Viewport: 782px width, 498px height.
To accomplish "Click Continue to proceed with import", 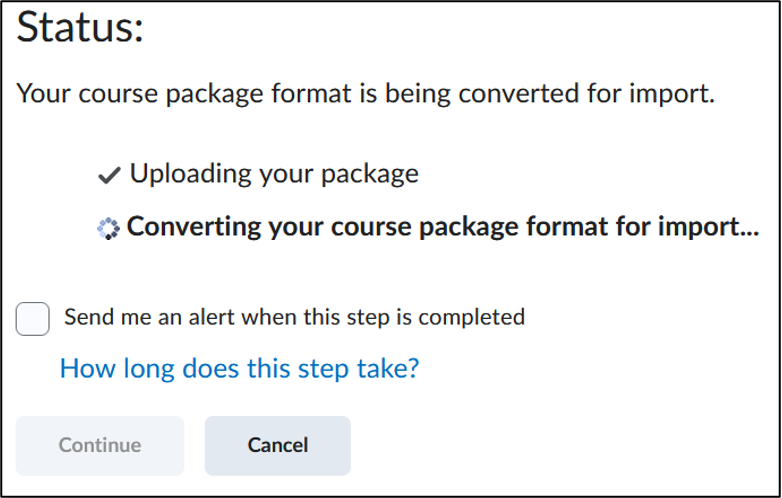I will [x=100, y=445].
